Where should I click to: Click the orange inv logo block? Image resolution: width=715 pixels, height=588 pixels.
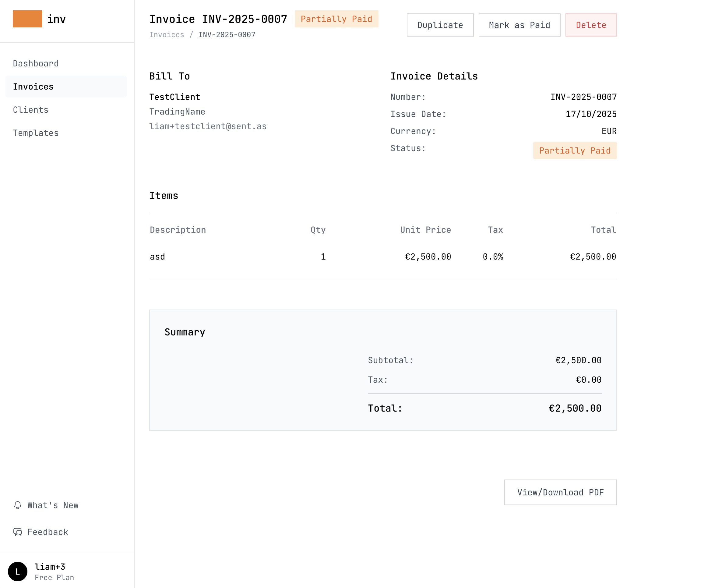[x=27, y=19]
